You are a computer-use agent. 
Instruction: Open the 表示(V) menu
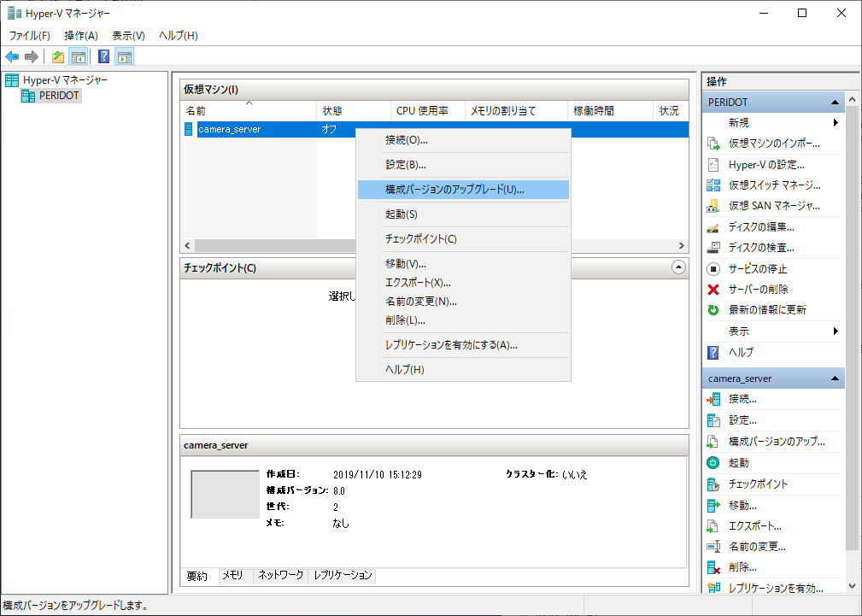128,36
